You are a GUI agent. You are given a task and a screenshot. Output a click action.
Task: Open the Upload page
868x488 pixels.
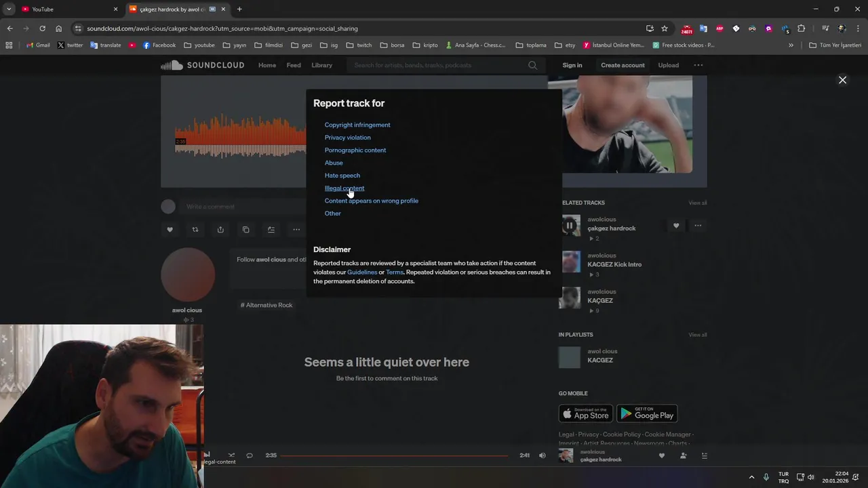click(x=668, y=65)
